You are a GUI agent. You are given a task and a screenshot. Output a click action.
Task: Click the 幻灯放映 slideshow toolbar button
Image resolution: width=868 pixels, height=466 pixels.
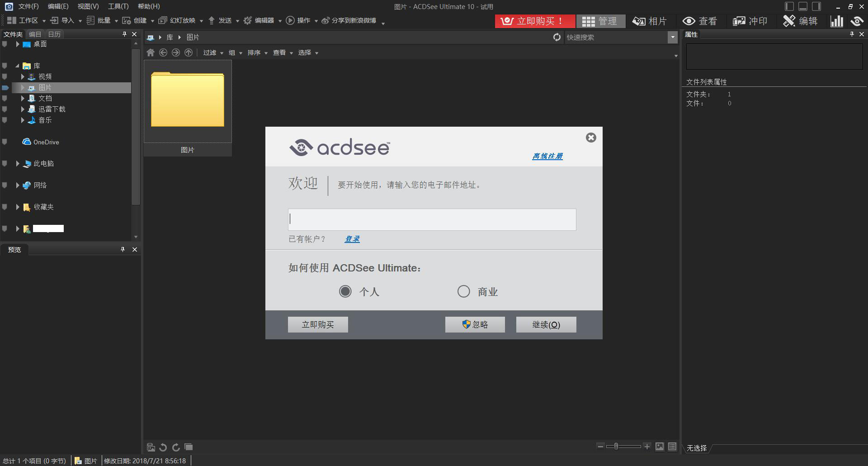click(178, 20)
